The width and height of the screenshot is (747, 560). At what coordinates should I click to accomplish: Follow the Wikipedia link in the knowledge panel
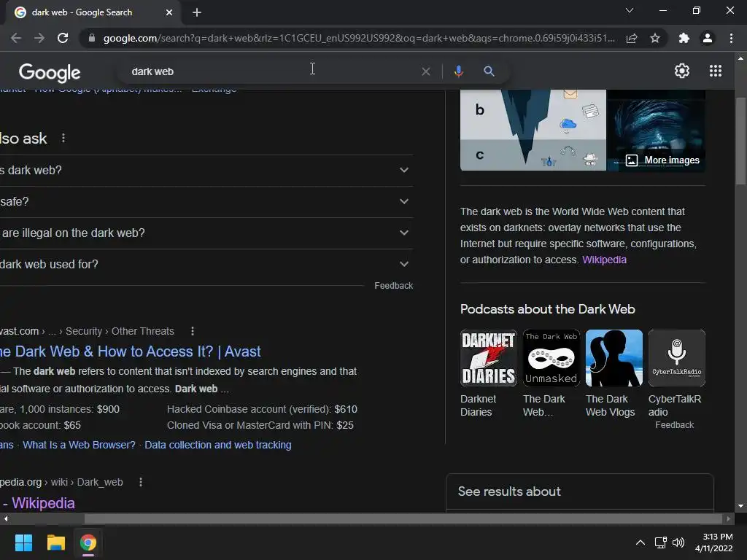604,260
